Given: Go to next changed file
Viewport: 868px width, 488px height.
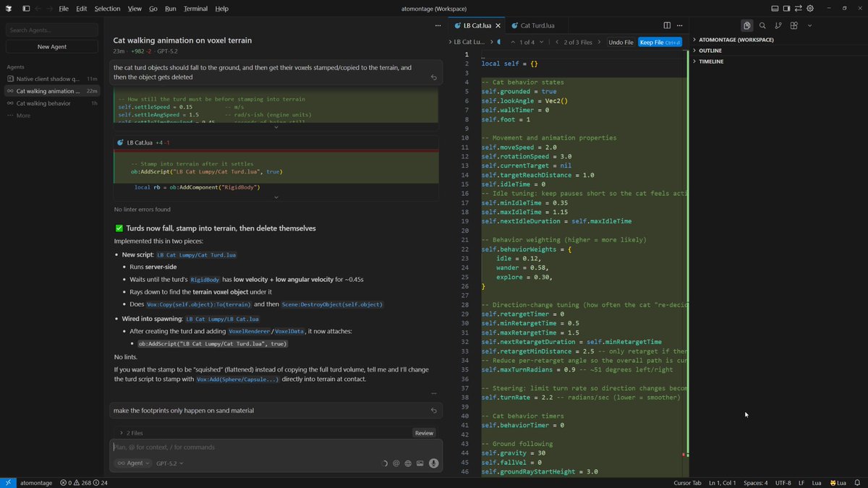Looking at the screenshot, I should 600,42.
